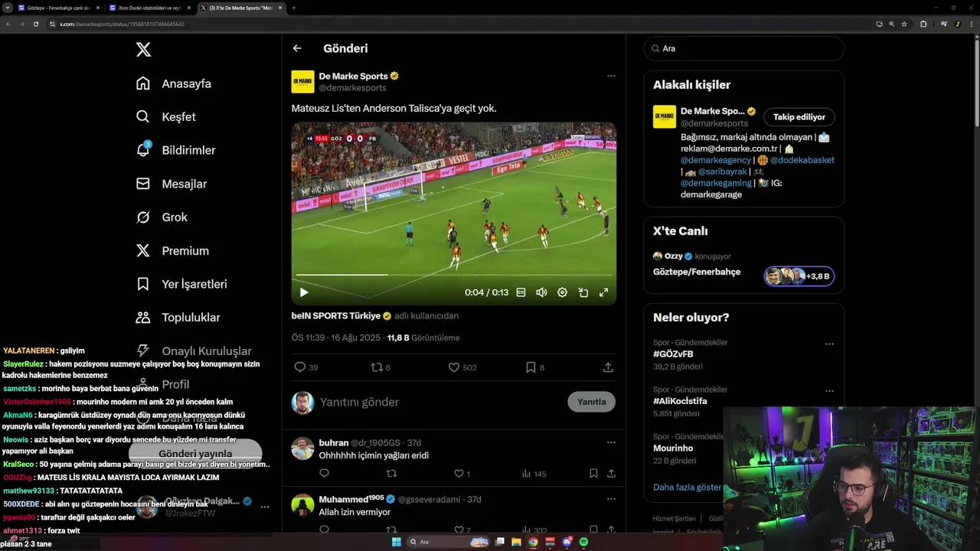Screen dimensions: 980x551
Task: Like buhran's comment
Action: (x=462, y=474)
